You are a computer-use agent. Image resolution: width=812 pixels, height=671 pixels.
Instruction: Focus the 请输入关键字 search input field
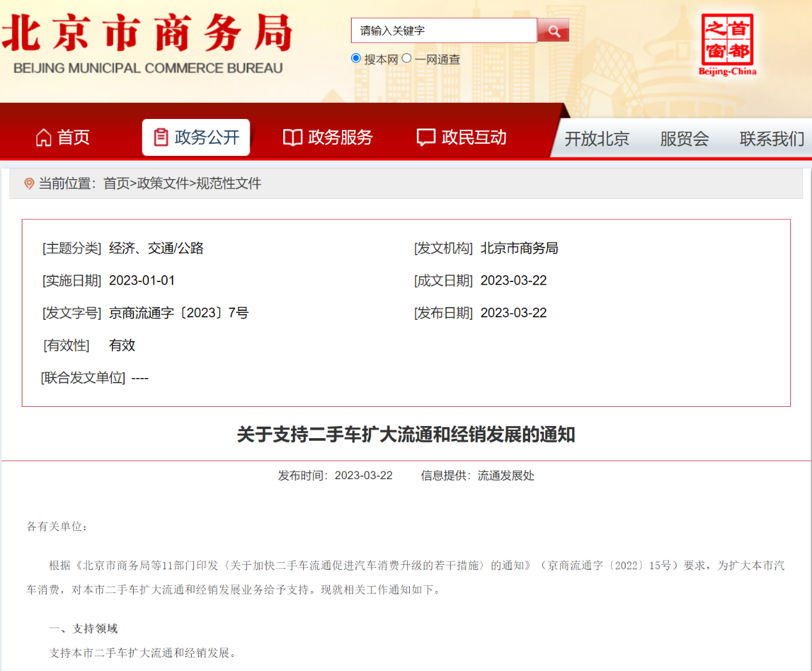[444, 31]
